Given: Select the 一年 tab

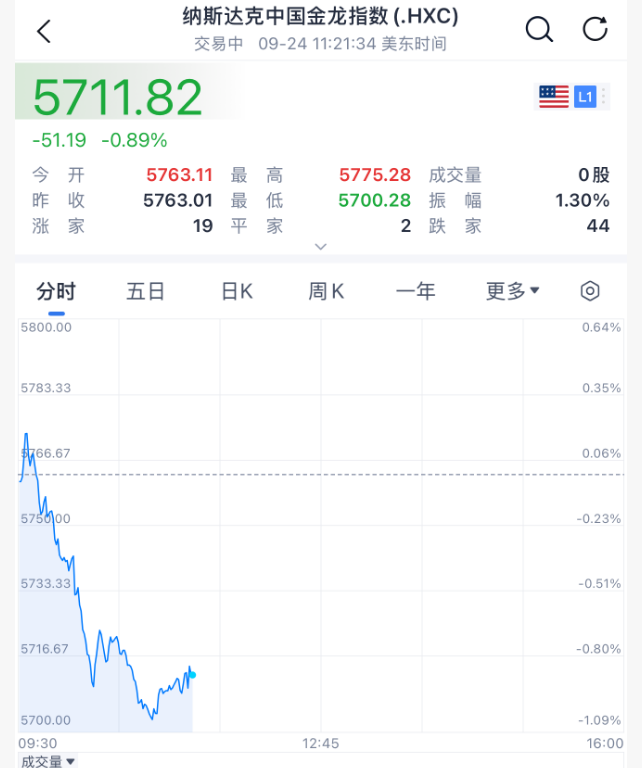Looking at the screenshot, I should pyautogui.click(x=415, y=291).
